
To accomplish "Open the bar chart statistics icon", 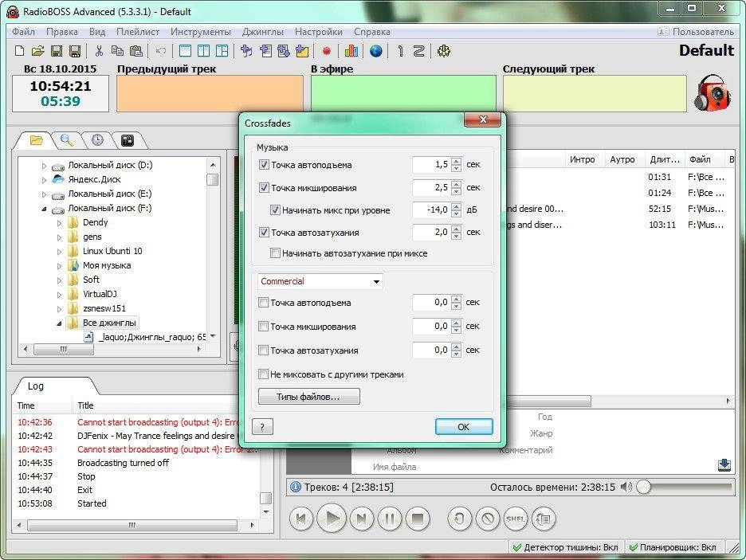I will click(x=351, y=51).
